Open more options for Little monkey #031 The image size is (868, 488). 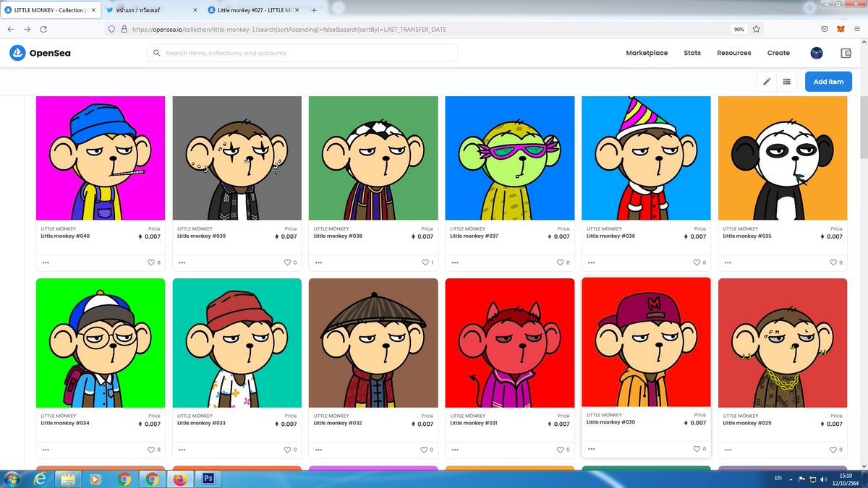(455, 450)
